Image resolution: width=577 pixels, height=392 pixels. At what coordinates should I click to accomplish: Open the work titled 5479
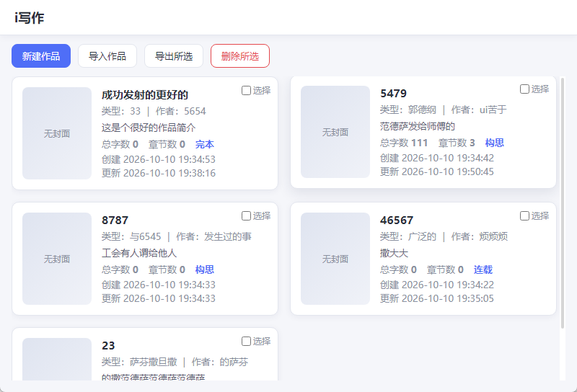click(x=393, y=94)
